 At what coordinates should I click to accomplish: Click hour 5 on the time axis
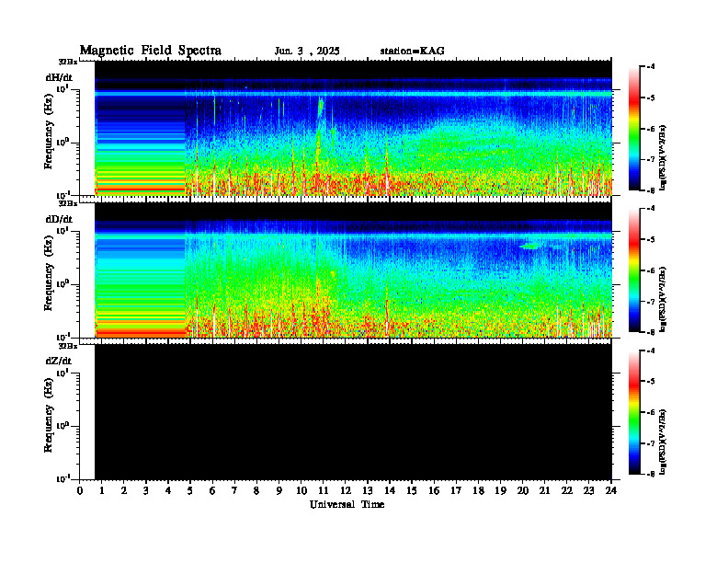point(190,491)
